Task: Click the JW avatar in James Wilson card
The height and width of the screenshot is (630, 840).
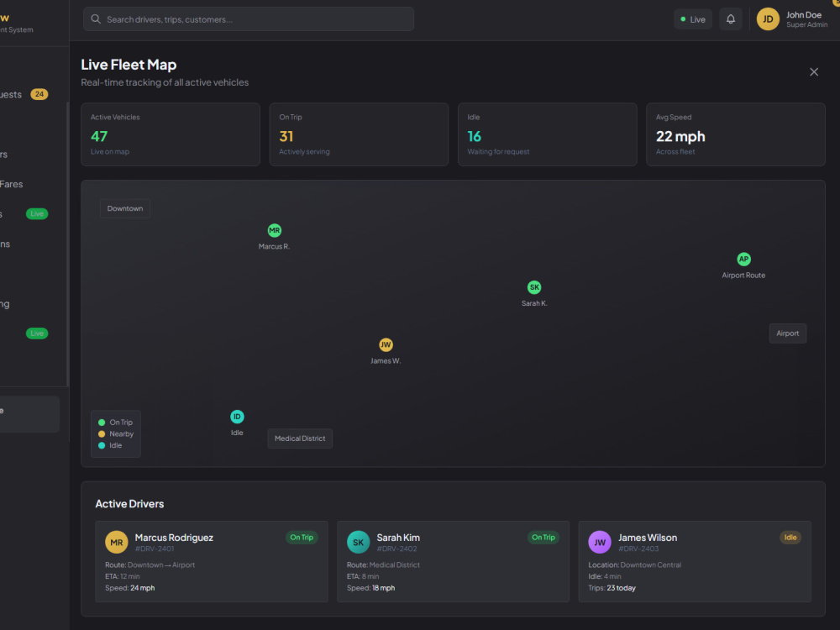Action: coord(600,542)
